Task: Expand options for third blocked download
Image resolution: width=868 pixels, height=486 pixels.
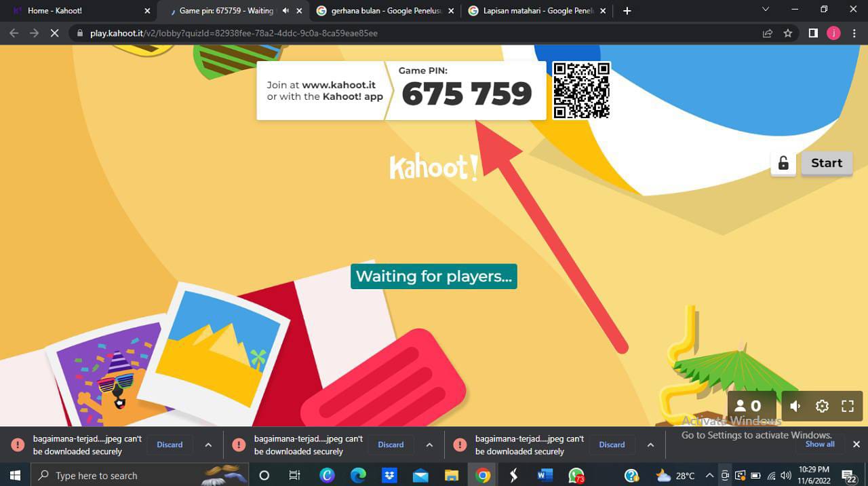Action: 650,445
